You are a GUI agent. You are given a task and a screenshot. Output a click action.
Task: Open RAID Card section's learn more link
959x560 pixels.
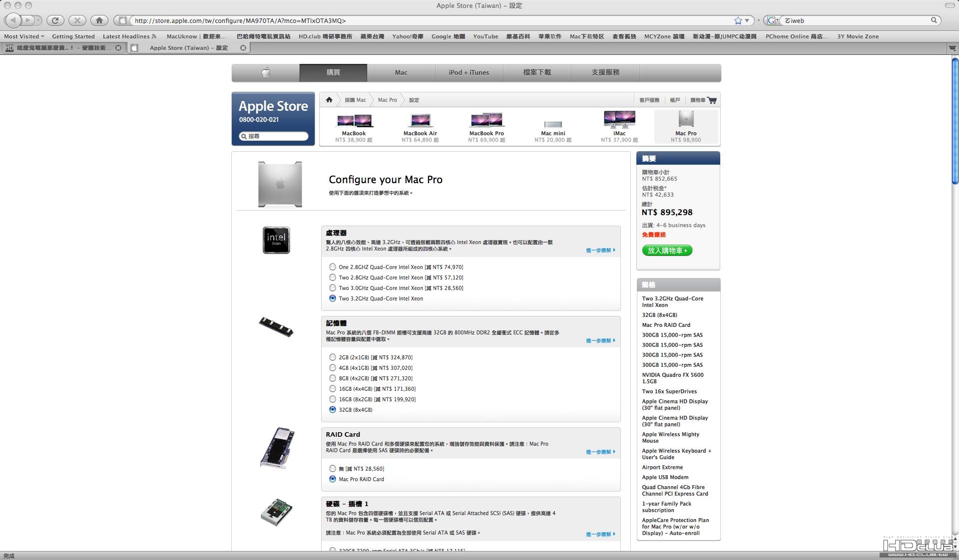pos(600,452)
